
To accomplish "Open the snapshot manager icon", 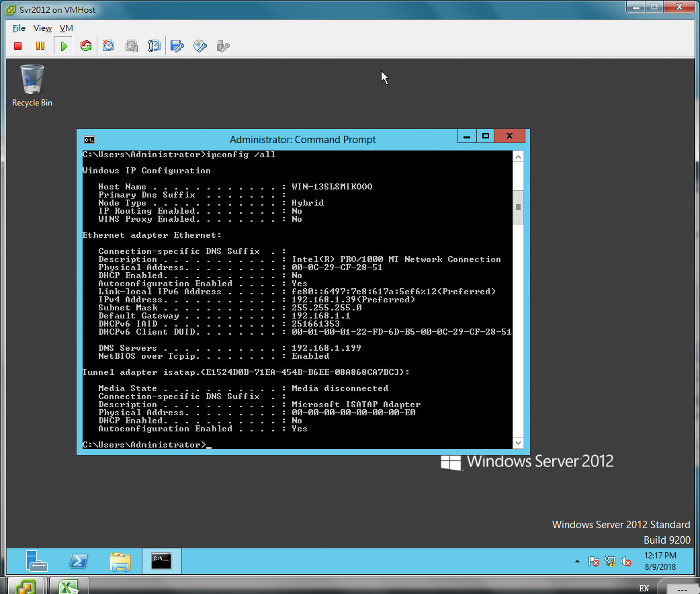I will (x=154, y=46).
